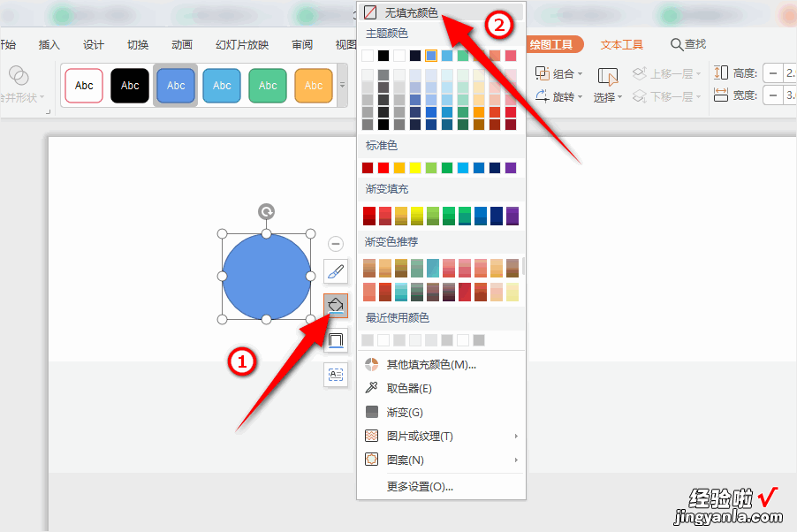
Task: Choose the red gradient fill swatch
Action: pos(369,216)
